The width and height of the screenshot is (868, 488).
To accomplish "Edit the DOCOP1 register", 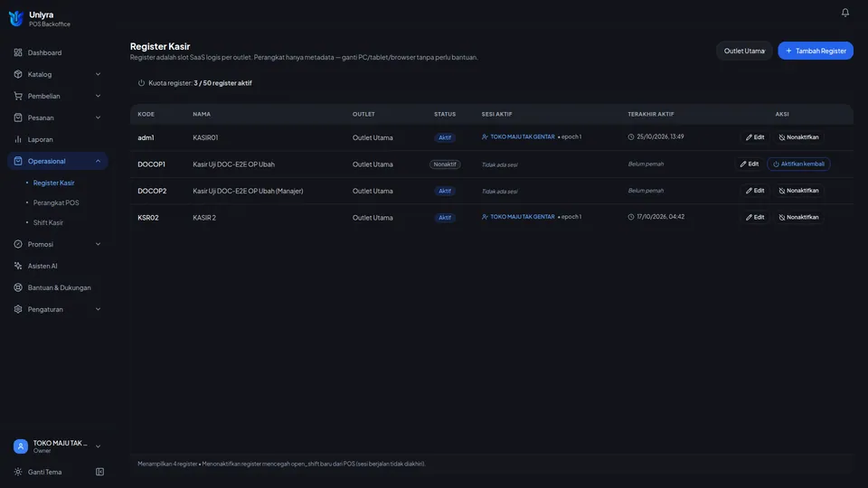I will tap(749, 164).
